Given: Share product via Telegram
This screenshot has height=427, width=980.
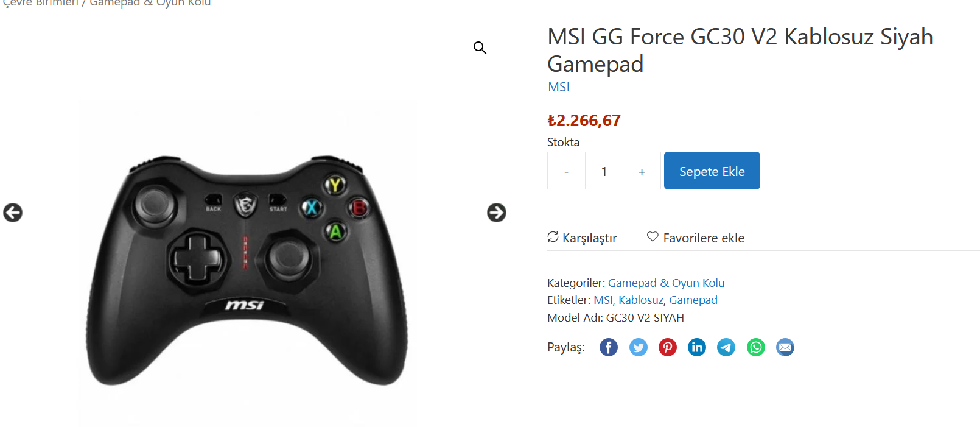Looking at the screenshot, I should 726,347.
